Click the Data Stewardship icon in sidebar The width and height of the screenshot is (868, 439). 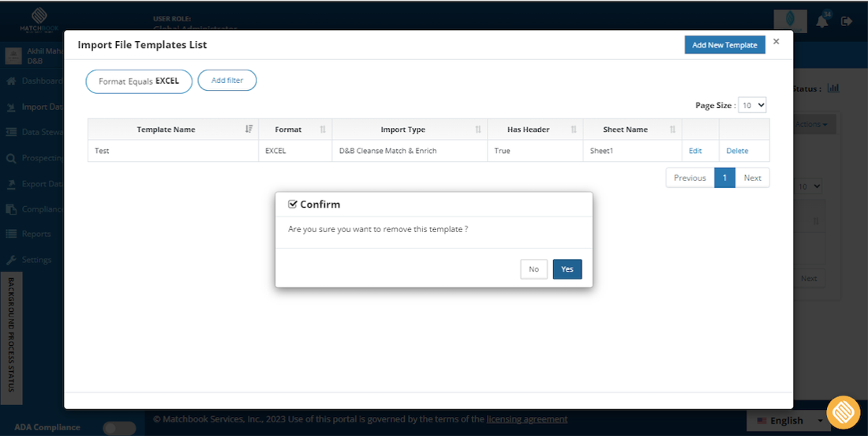(x=10, y=133)
